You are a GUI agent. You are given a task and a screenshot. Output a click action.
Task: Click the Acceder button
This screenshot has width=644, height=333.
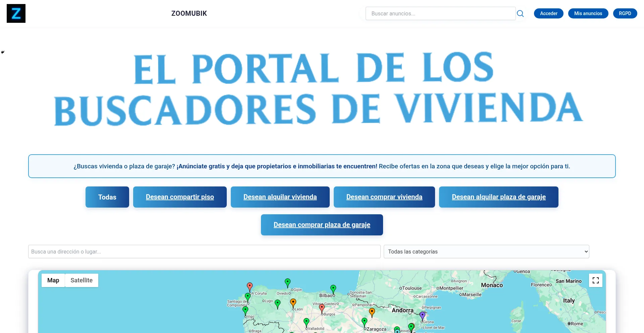[x=548, y=13]
